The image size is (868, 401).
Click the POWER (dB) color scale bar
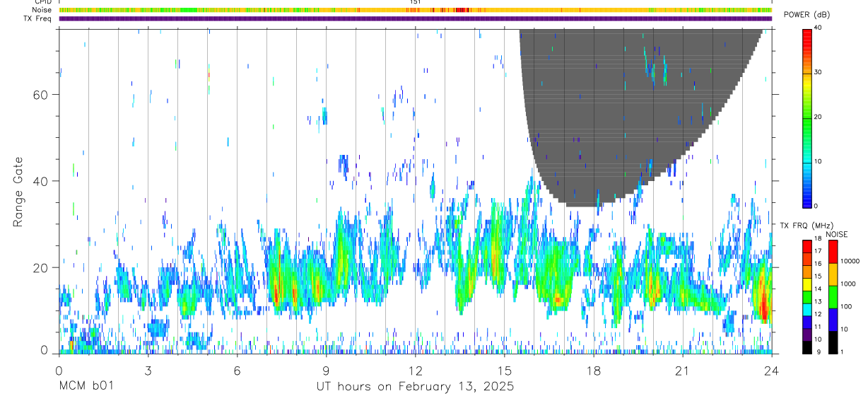808,117
